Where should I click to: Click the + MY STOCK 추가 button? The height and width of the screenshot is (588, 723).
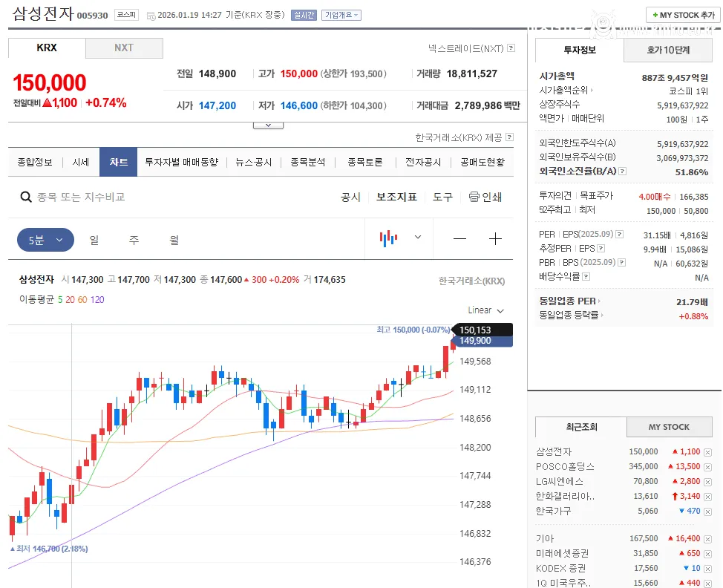coord(682,15)
